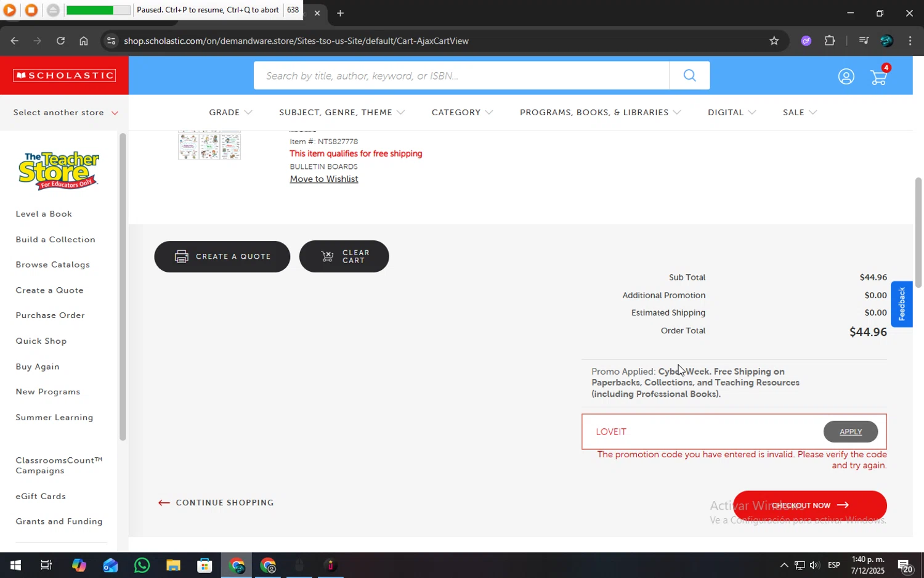Reload the page in Chrome
Viewport: 924px width, 578px height.
(60, 41)
